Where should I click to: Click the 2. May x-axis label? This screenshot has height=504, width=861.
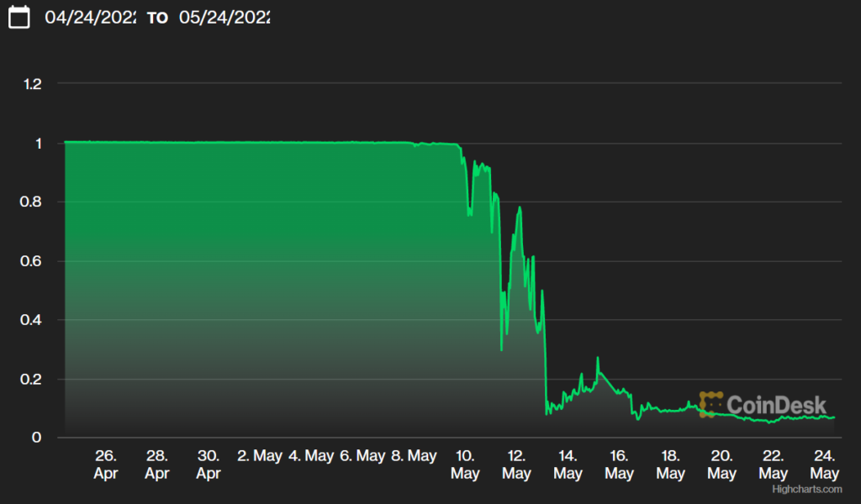click(x=260, y=456)
